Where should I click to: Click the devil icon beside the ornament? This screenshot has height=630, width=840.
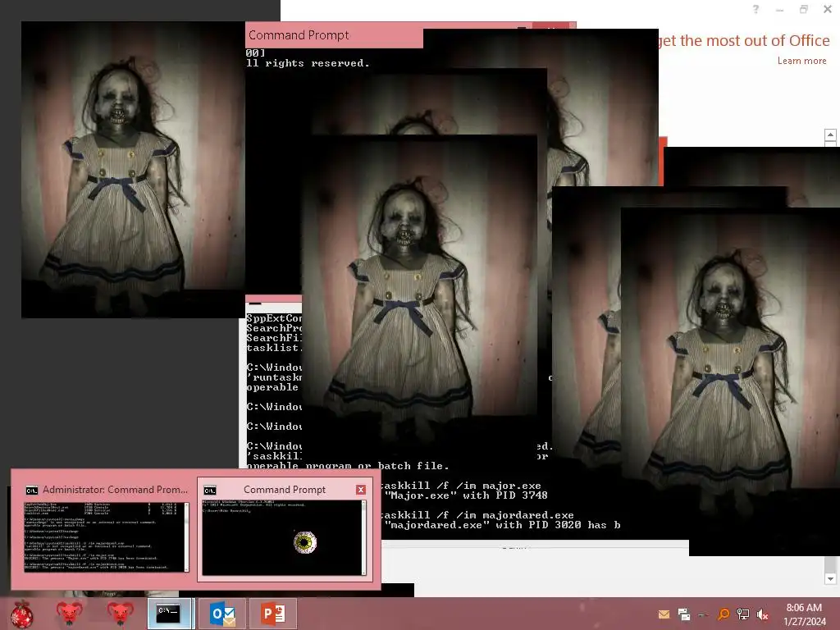pyautogui.click(x=69, y=614)
